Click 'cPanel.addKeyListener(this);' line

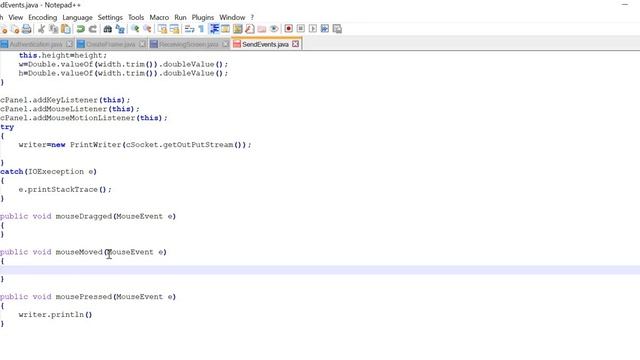65,100
